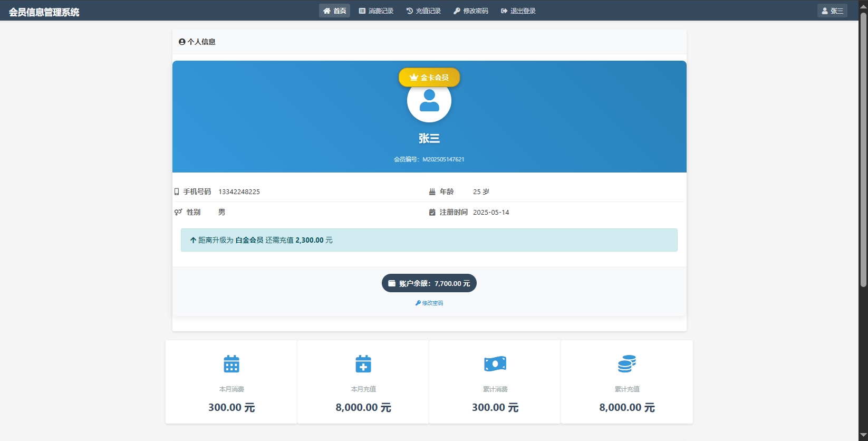868x441 pixels.
Task: Click the page vertical scrollbar thumb
Action: (863, 150)
